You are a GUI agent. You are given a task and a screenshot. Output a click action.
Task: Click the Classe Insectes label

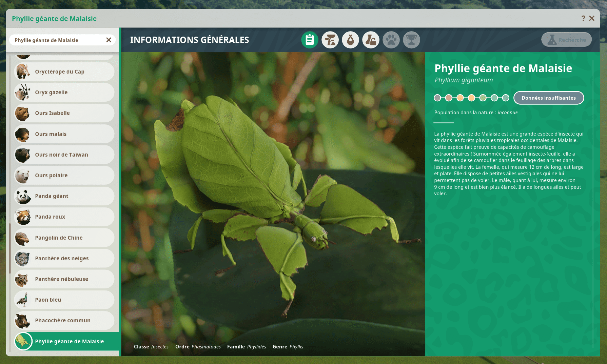(x=151, y=347)
